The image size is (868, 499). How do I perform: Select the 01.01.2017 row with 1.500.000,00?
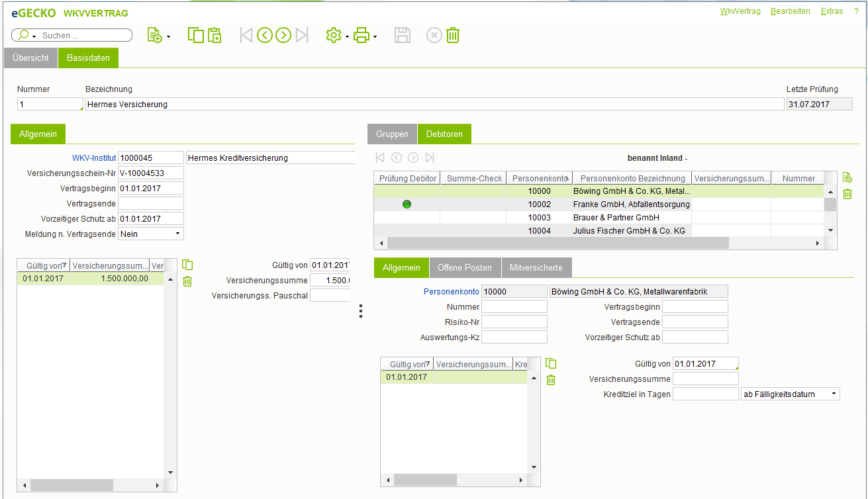[90, 279]
